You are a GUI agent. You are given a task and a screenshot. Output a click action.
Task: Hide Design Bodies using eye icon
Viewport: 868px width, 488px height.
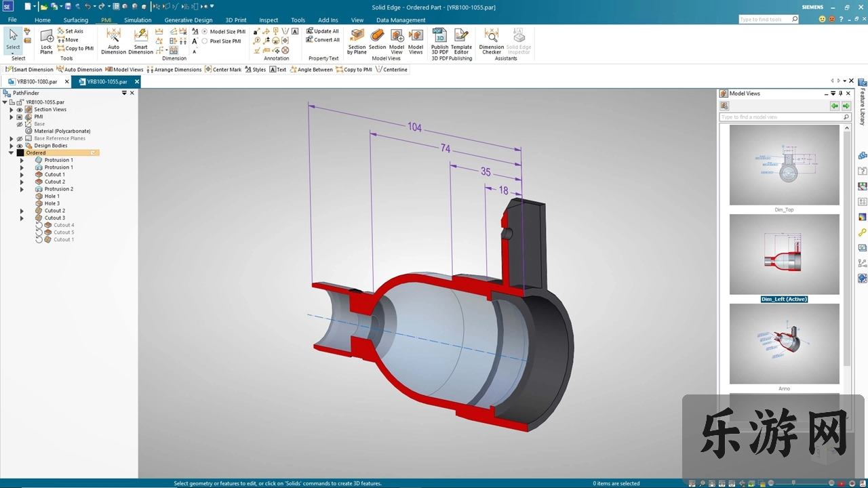coord(20,146)
